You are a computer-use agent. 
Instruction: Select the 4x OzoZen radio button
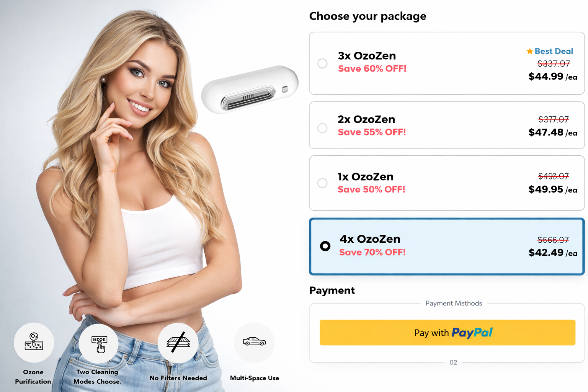click(325, 246)
